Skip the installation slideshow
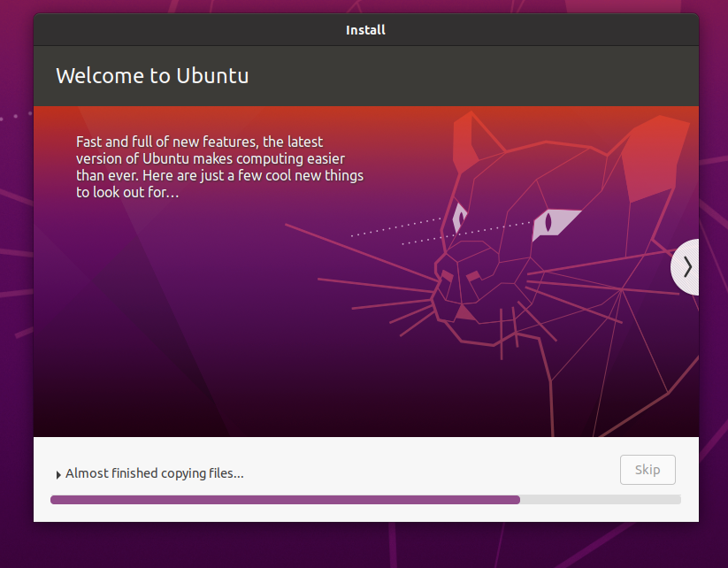The image size is (728, 568). tap(648, 469)
